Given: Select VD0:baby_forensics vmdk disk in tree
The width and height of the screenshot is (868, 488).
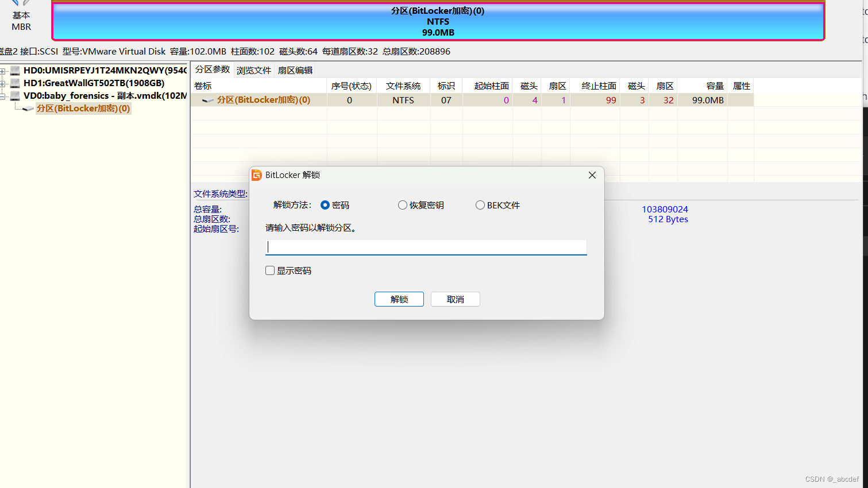Looking at the screenshot, I should pos(105,95).
